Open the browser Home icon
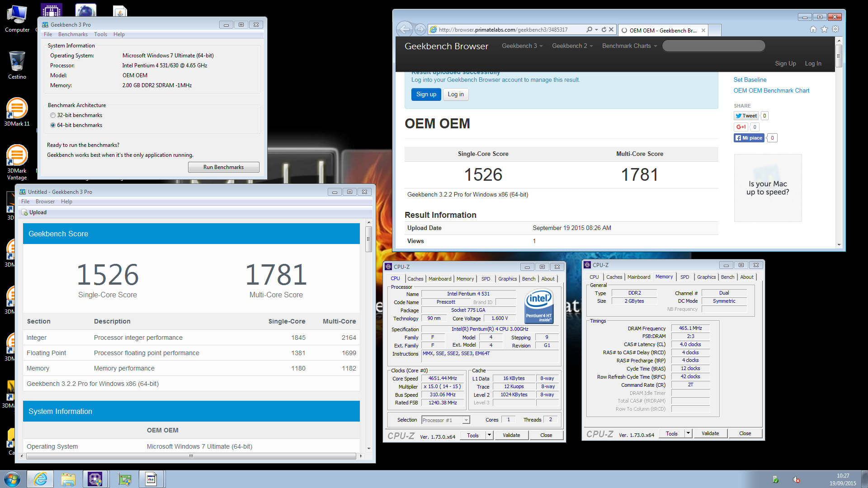 pyautogui.click(x=813, y=29)
